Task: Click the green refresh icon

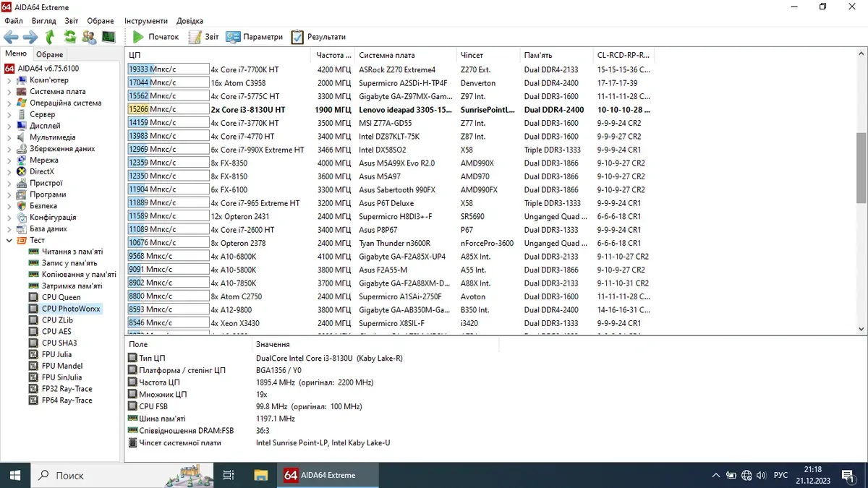Action: click(69, 37)
